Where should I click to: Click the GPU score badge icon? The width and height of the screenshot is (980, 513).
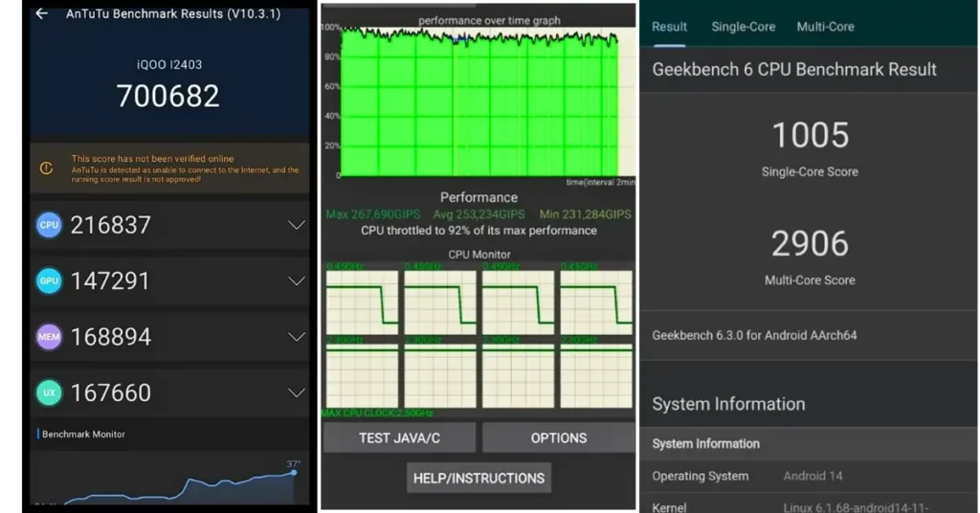coord(49,280)
